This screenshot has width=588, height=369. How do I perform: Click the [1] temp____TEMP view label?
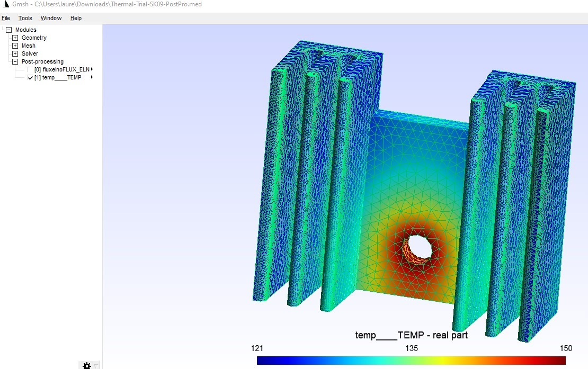tap(58, 77)
